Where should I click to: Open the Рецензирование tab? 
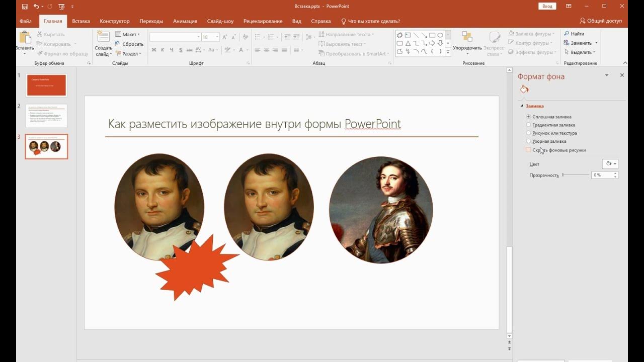click(263, 21)
